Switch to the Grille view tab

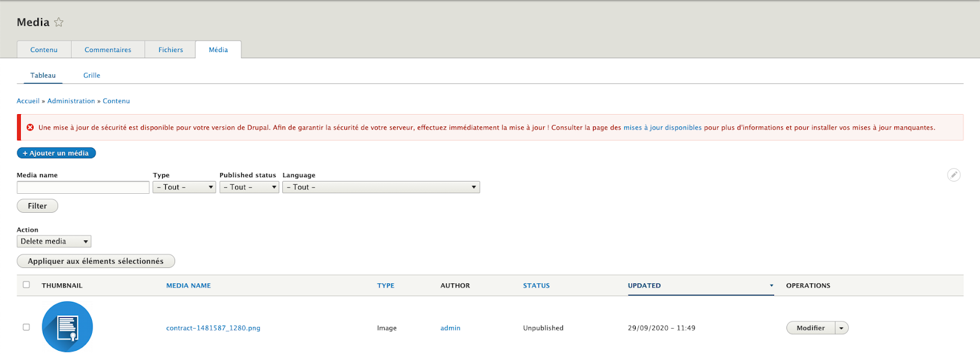[92, 75]
